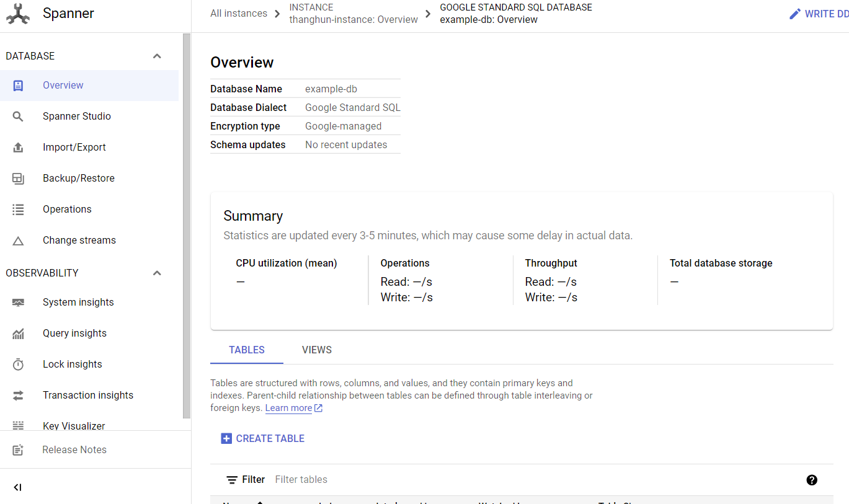Click the Encryption type label
Screen dimensions: 849x504
click(x=245, y=126)
